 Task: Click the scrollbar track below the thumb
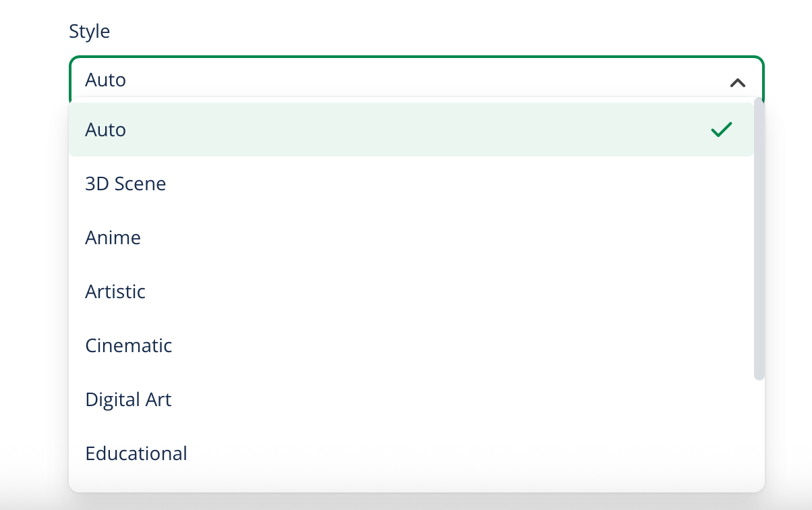point(759,432)
